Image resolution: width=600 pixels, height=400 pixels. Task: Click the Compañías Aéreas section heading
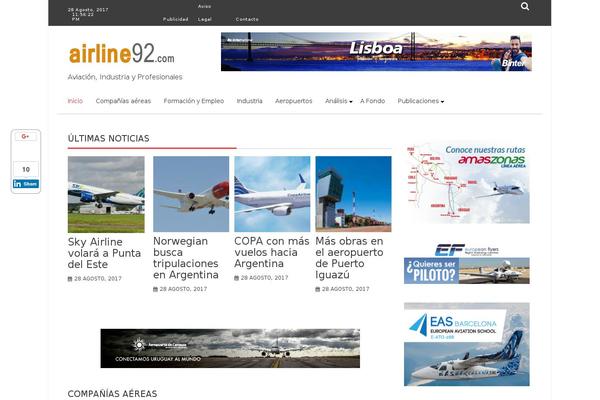pyautogui.click(x=112, y=394)
